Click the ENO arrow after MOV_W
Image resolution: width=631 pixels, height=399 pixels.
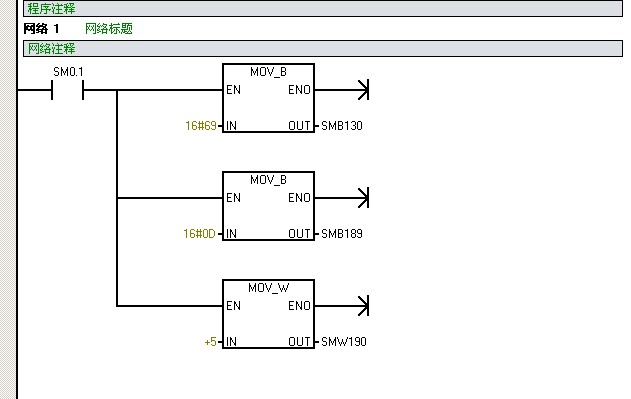coord(363,306)
